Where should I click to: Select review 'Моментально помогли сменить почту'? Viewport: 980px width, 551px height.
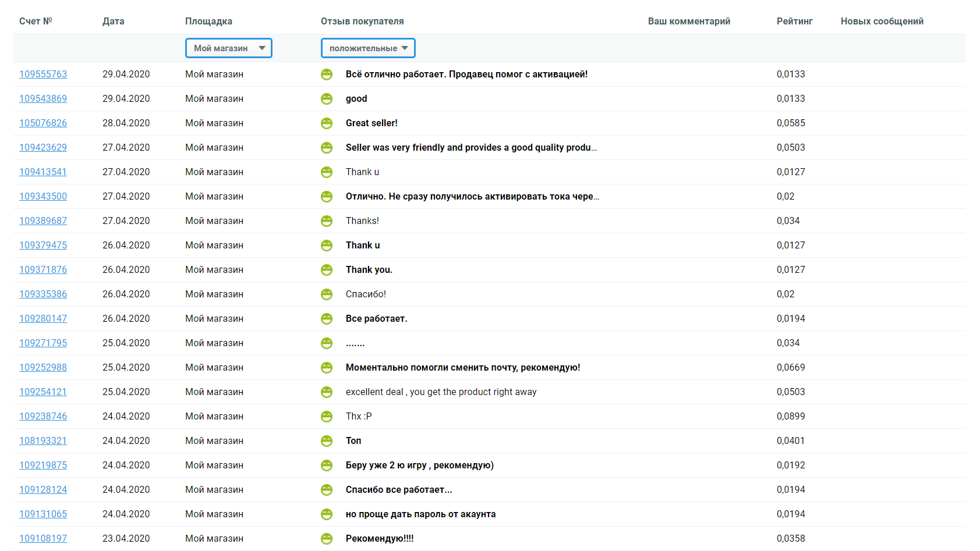coord(462,368)
